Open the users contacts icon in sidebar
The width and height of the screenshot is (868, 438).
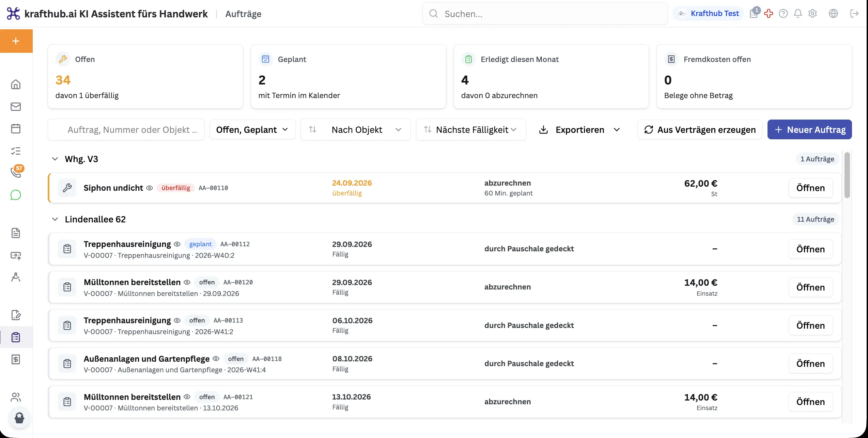tap(16, 397)
